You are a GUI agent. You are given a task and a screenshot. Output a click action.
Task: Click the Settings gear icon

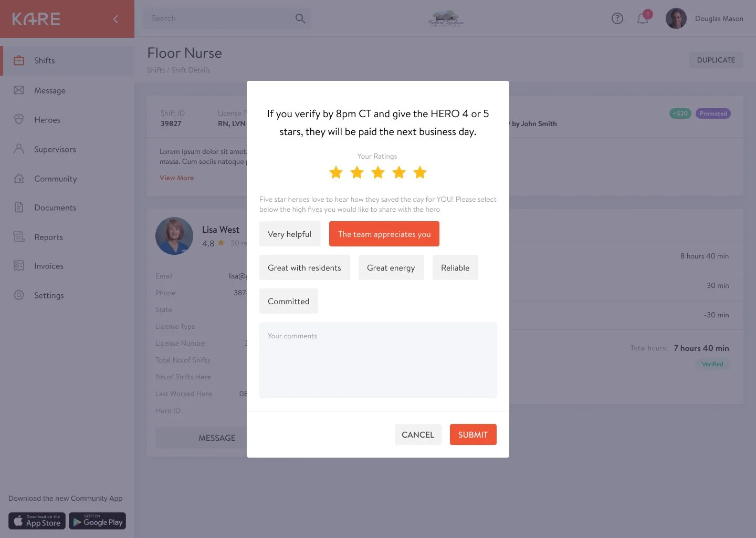(x=19, y=295)
